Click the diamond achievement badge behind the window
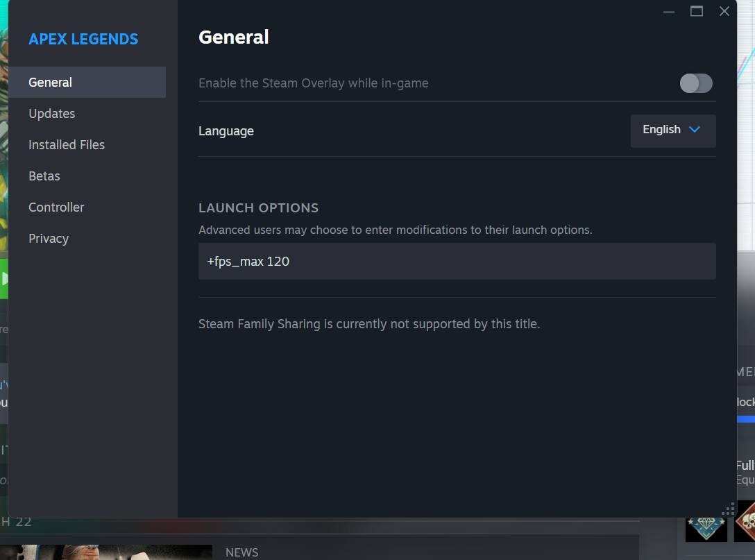755x560 pixels. (706, 529)
